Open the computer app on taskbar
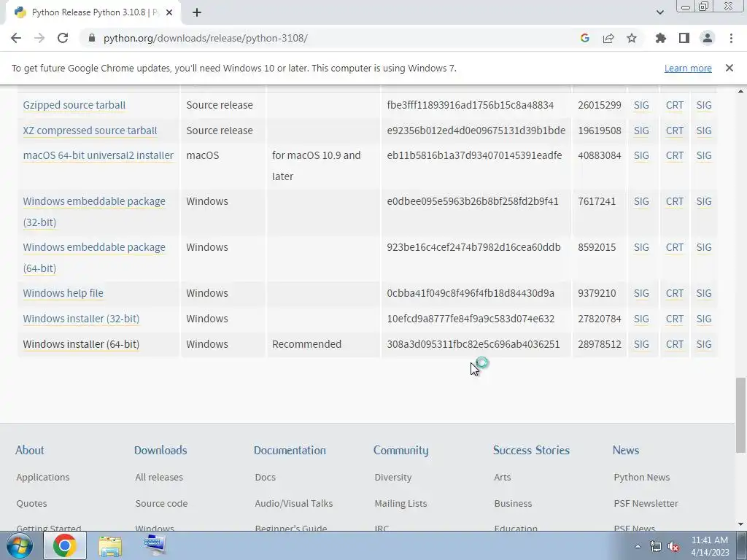Screen dimensions: 747x560 click(155, 545)
